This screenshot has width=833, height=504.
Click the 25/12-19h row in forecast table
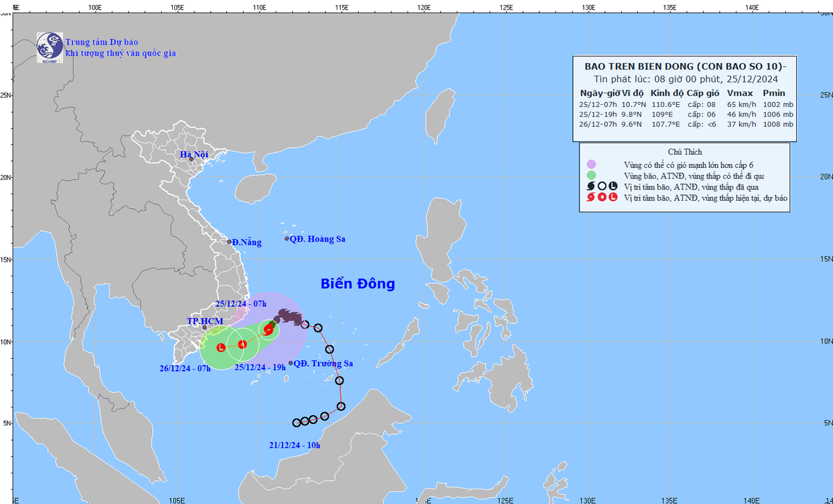tap(686, 114)
